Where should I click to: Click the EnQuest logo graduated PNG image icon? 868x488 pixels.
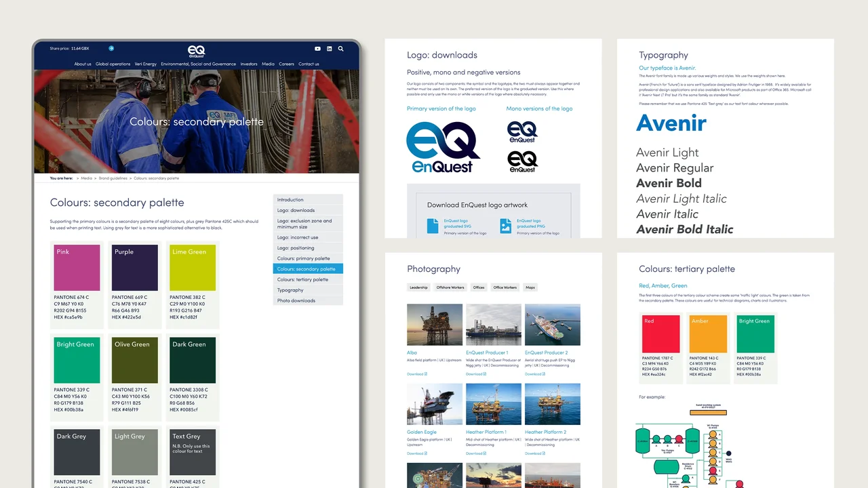(505, 226)
